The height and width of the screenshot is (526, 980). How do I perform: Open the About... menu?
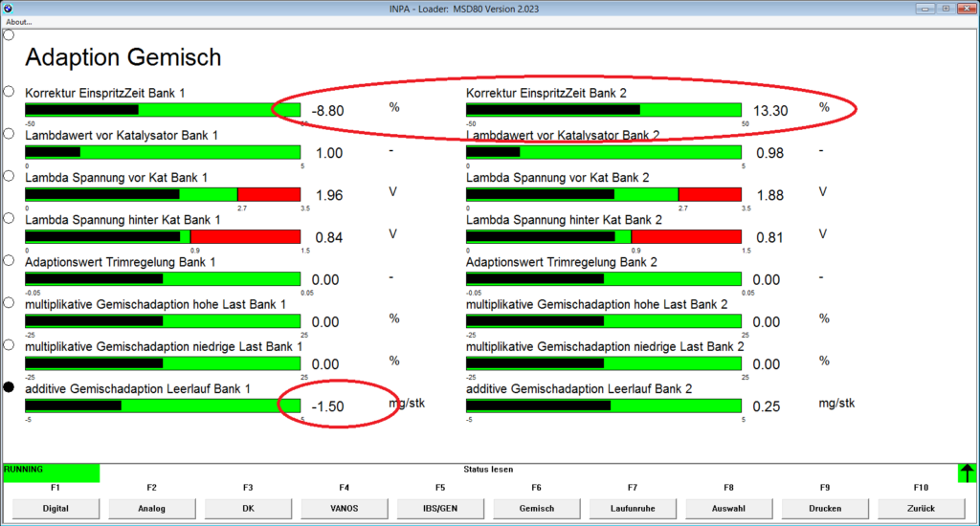pos(19,22)
